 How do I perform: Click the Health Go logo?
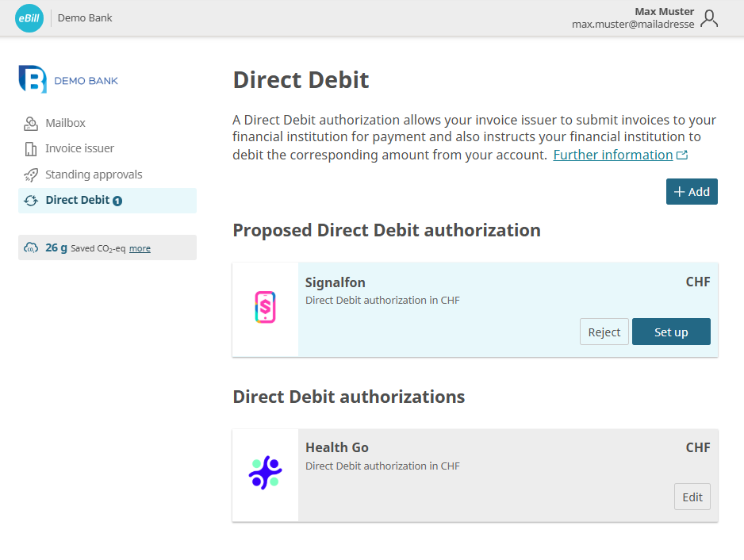264,474
